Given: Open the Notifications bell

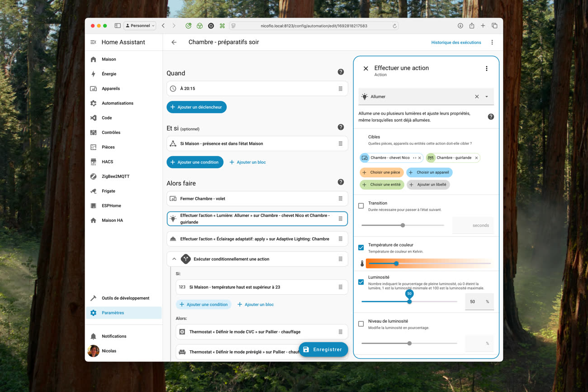Looking at the screenshot, I should 93,336.
